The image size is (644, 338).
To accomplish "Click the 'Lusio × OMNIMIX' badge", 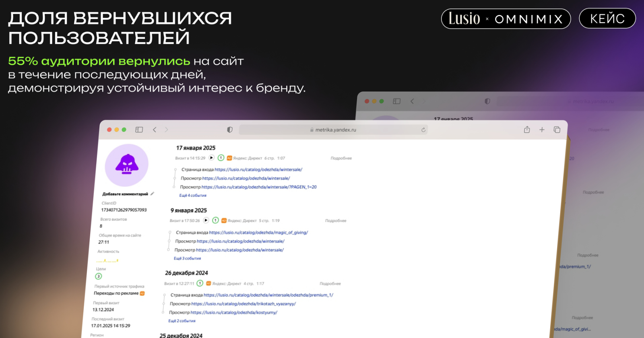I will click(506, 19).
